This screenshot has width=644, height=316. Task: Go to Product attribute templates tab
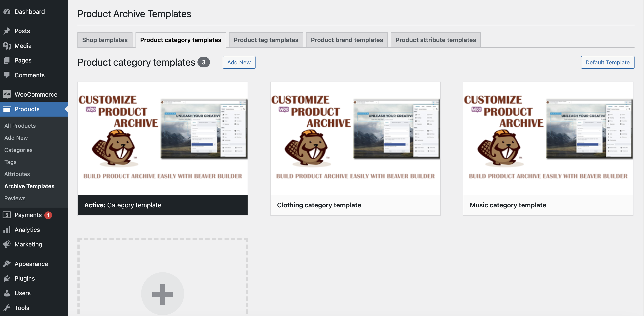(x=436, y=40)
